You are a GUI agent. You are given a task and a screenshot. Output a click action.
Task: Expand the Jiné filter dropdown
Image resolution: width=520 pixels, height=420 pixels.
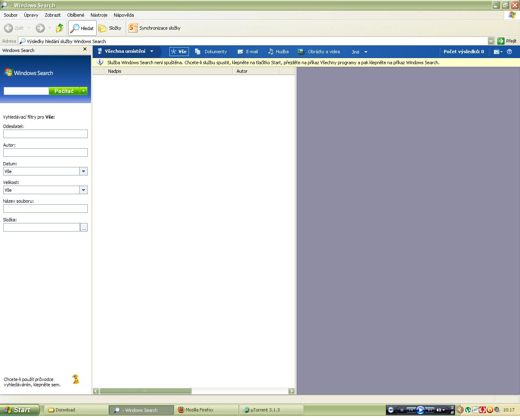tap(360, 52)
